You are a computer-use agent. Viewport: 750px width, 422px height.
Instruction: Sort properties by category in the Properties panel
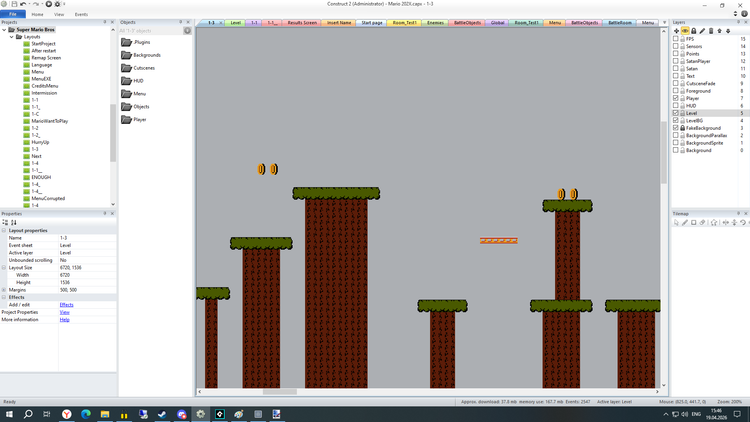coord(5,222)
